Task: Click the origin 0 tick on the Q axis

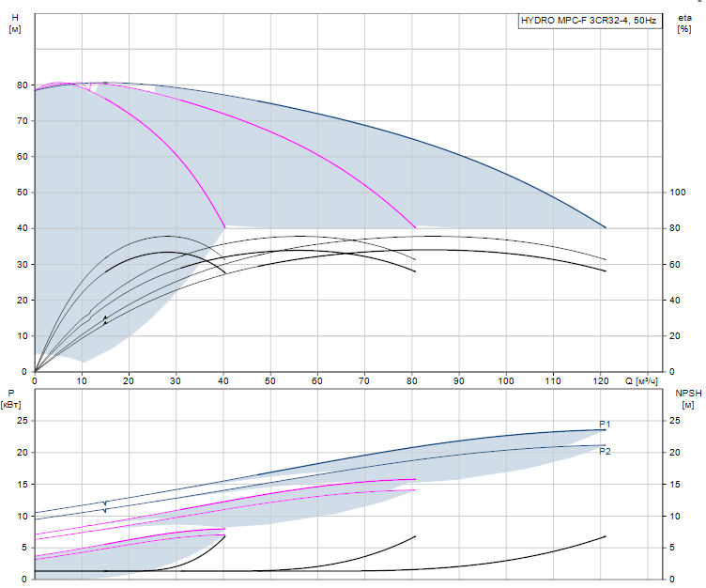Action: click(35, 381)
